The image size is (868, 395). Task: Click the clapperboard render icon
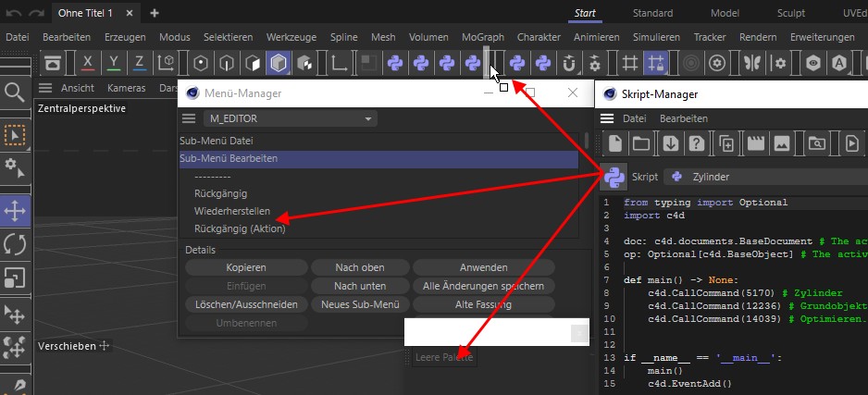click(x=755, y=143)
